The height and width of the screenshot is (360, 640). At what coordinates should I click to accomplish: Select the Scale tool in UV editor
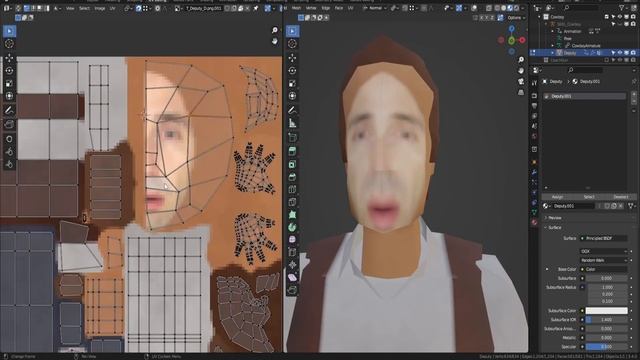(x=9, y=83)
